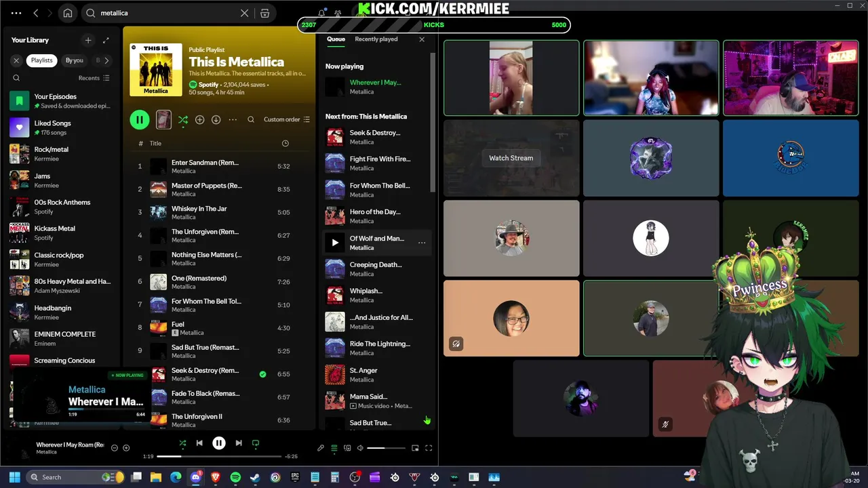Save playlist to Your Library
This screenshot has width=868, height=488.
[x=199, y=120]
